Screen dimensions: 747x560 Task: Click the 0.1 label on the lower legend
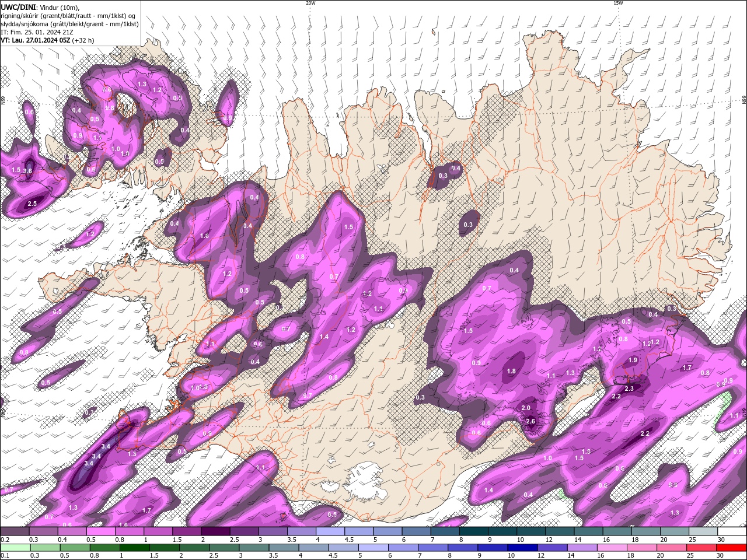click(4, 556)
